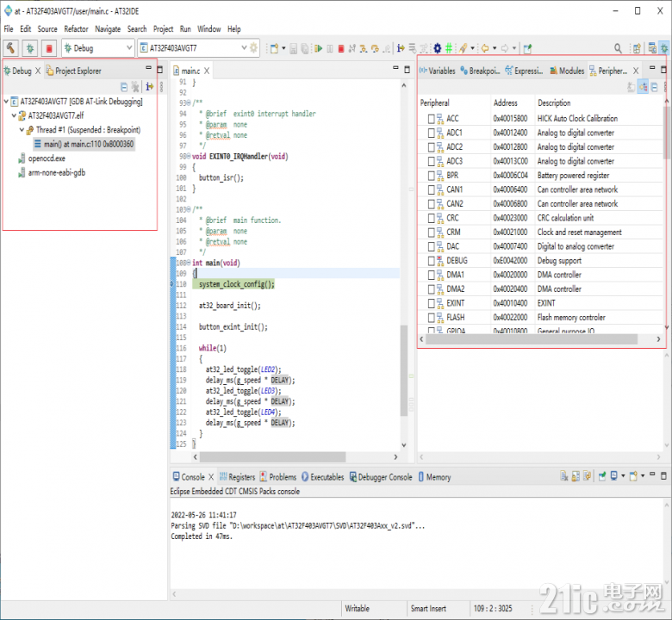Open the Refactor menu
Viewport: 672px width, 620px height.
click(76, 28)
